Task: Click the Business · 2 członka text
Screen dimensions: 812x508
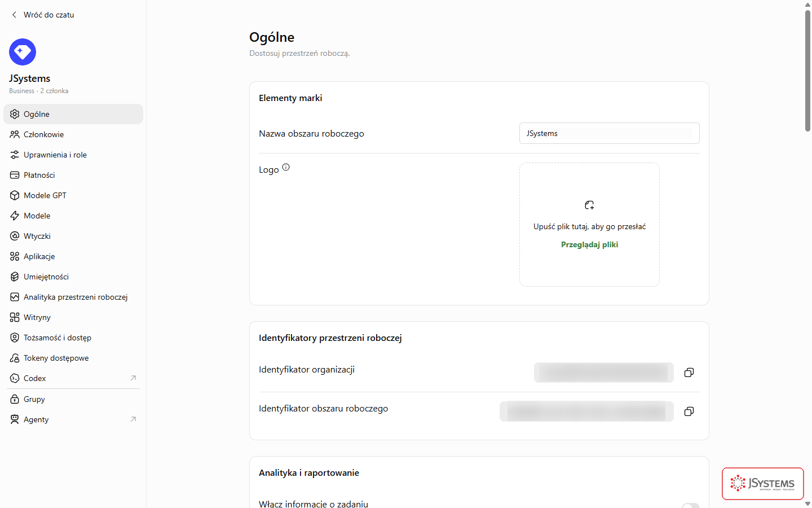Action: coord(39,91)
